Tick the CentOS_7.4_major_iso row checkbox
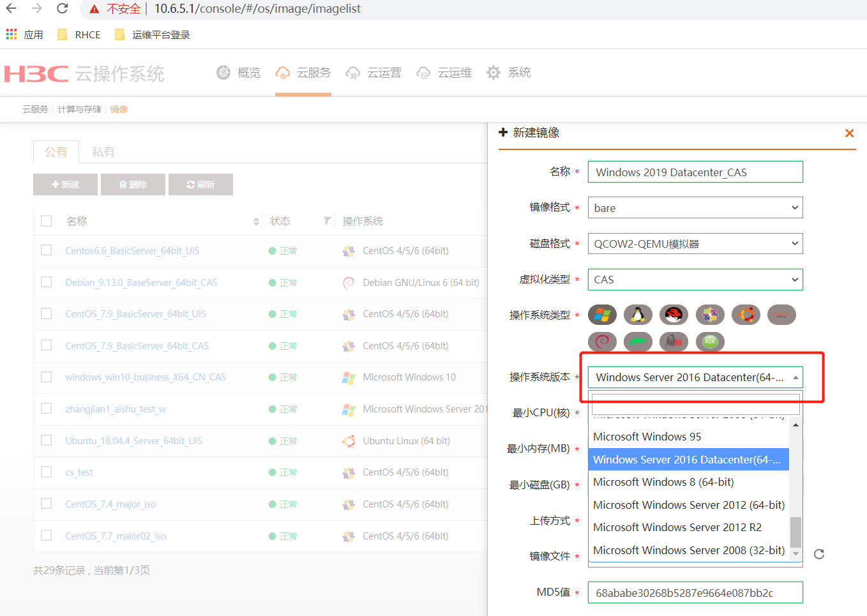Viewport: 867px width, 616px height. (x=47, y=504)
